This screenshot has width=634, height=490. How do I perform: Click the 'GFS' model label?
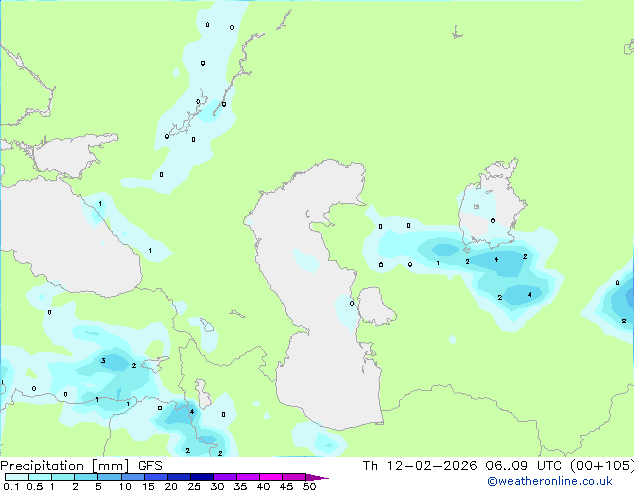click(x=150, y=466)
